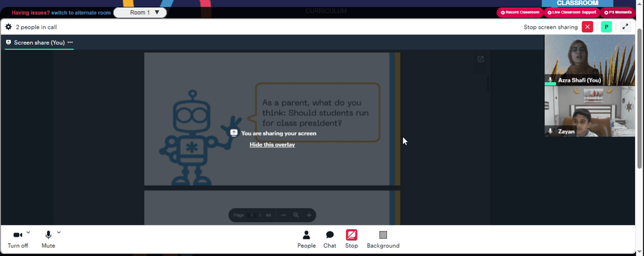The image size is (644, 256).
Task: Click the CURRICULUM label
Action: point(326,11)
